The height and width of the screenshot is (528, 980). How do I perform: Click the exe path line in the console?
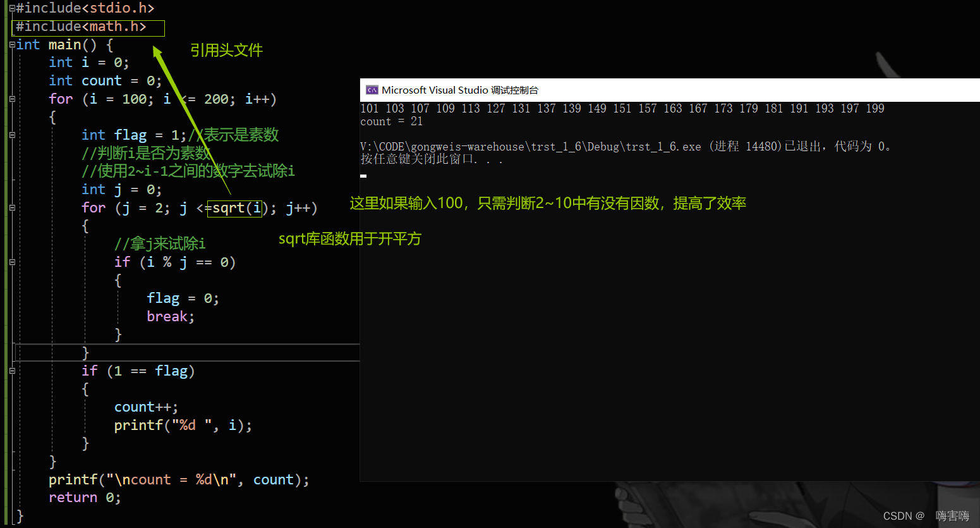coord(626,147)
